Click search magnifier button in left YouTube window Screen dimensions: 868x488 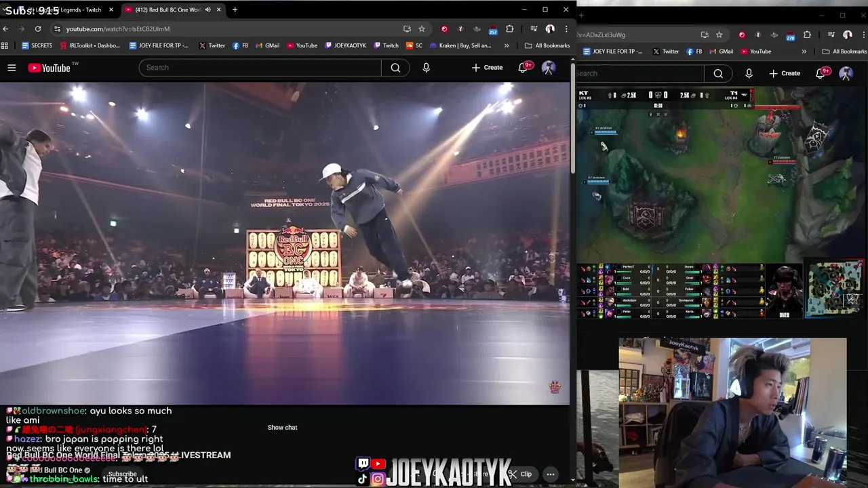click(x=395, y=68)
